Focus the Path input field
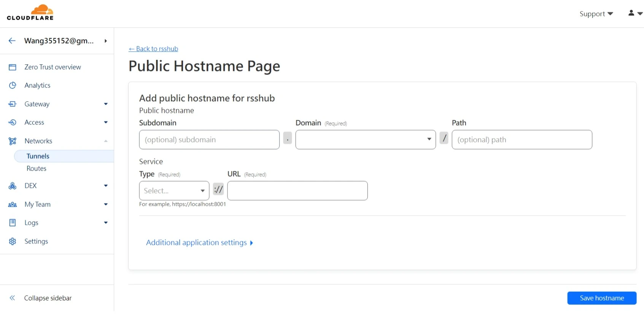This screenshot has width=644, height=318. [x=522, y=140]
